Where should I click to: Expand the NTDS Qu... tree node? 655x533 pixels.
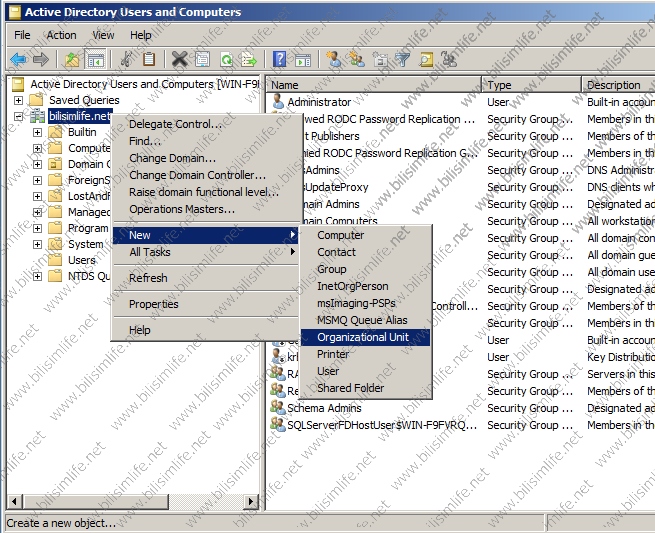37,277
